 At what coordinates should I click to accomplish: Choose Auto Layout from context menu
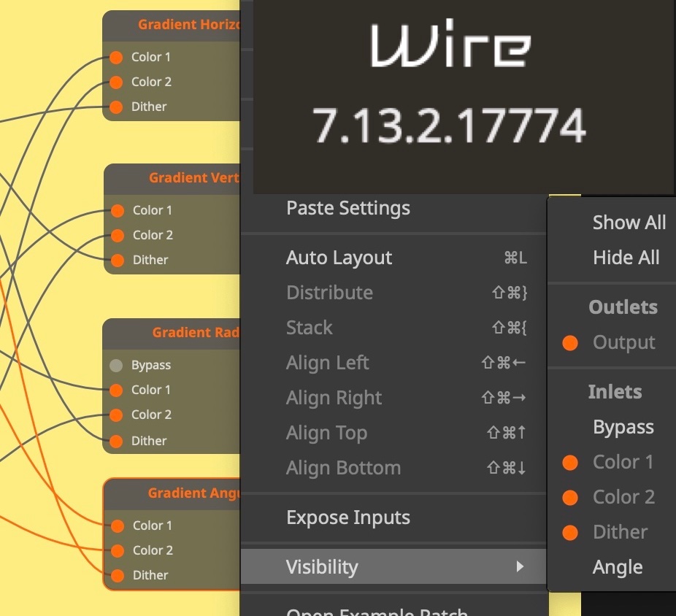point(339,258)
